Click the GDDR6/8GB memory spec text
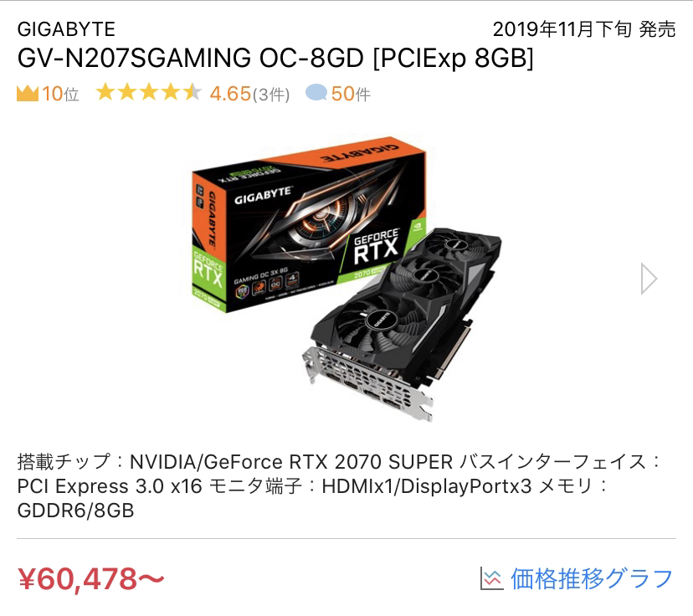This screenshot has width=693, height=616. [75, 511]
